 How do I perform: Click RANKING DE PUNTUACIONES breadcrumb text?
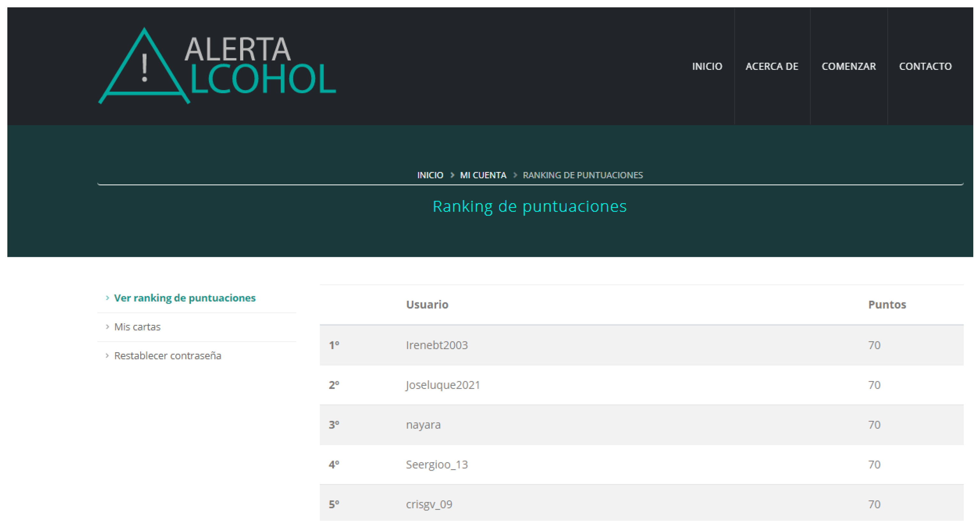(582, 175)
